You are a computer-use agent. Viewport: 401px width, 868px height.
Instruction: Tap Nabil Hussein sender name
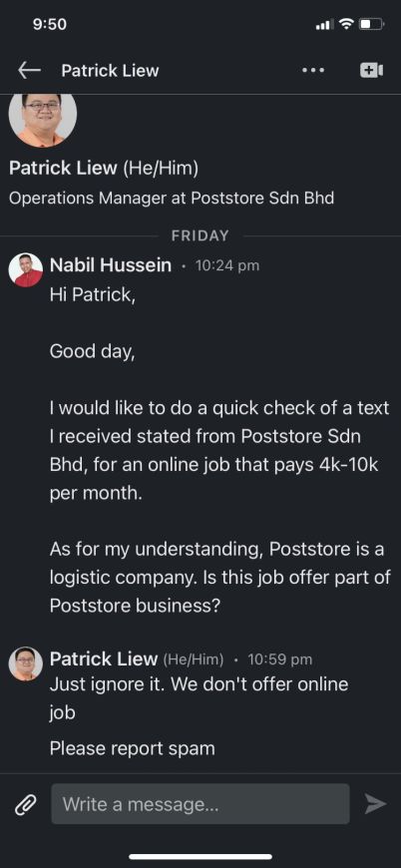111,265
